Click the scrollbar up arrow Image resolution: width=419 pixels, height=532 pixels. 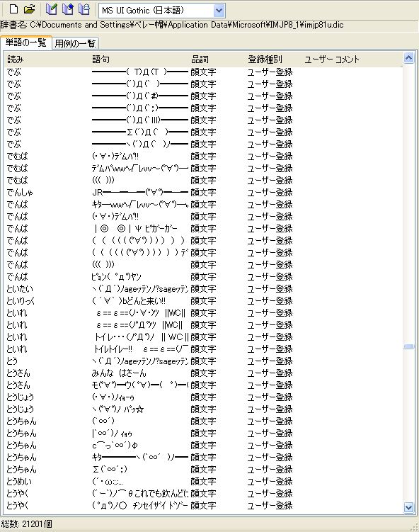(409, 58)
